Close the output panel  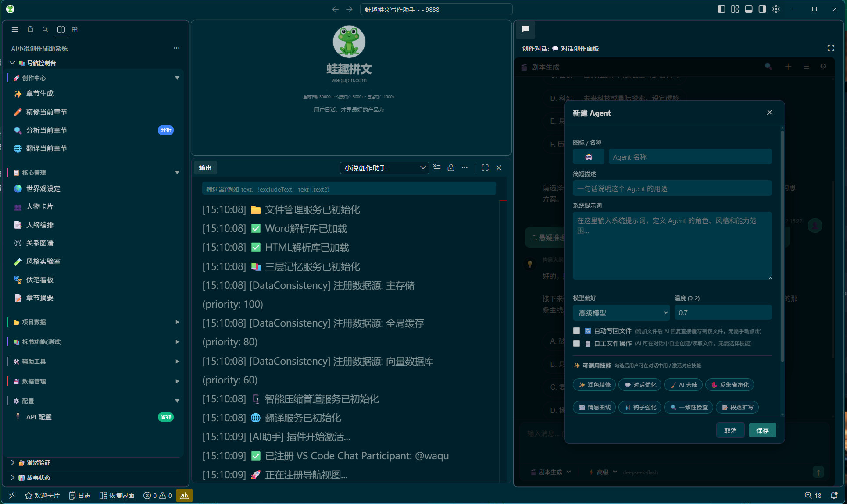point(499,167)
